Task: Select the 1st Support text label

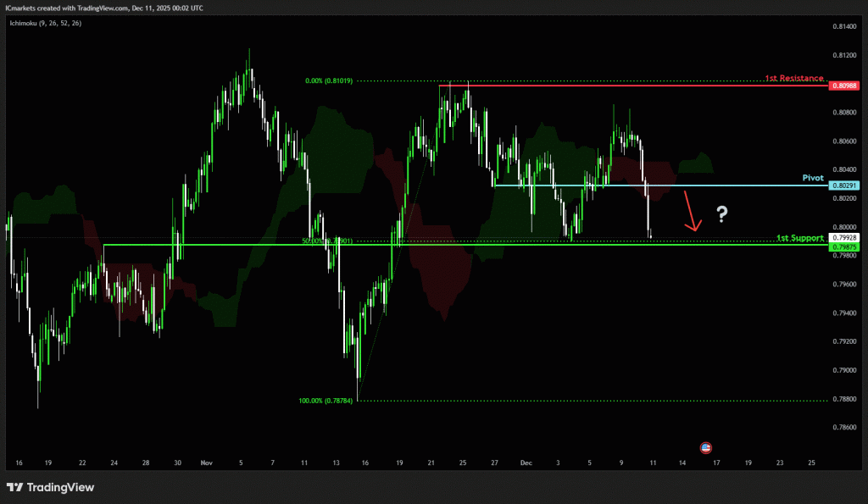Action: pyautogui.click(x=800, y=239)
